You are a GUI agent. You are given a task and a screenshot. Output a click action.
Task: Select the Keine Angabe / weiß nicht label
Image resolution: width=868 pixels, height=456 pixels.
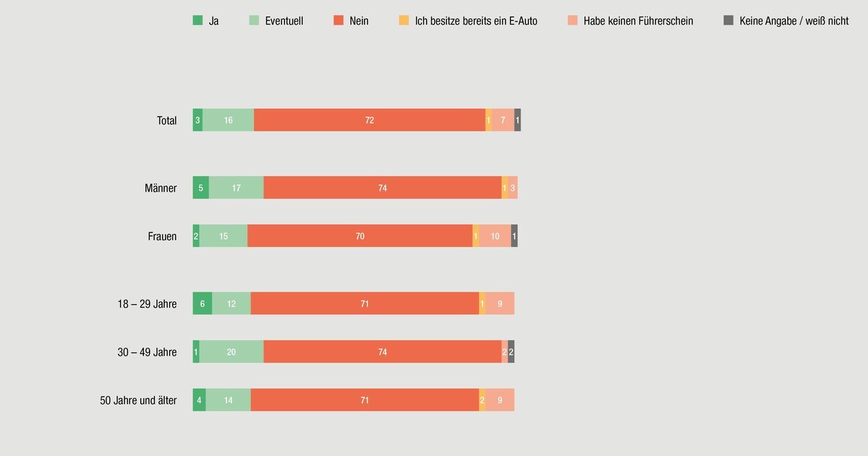click(x=793, y=21)
